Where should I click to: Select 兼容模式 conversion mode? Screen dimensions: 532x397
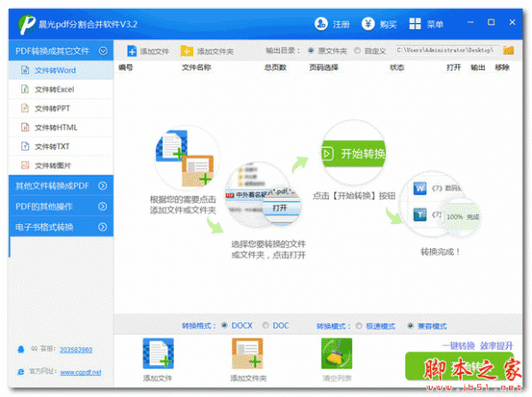(x=411, y=326)
